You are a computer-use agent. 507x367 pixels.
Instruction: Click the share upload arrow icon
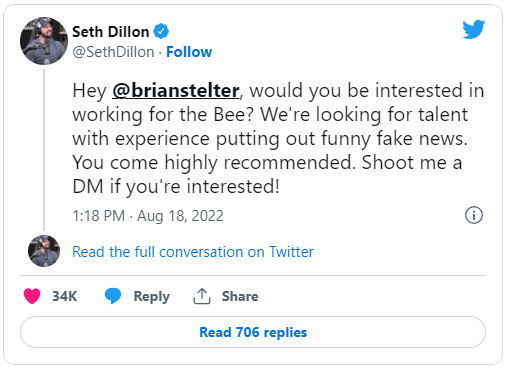(x=202, y=296)
